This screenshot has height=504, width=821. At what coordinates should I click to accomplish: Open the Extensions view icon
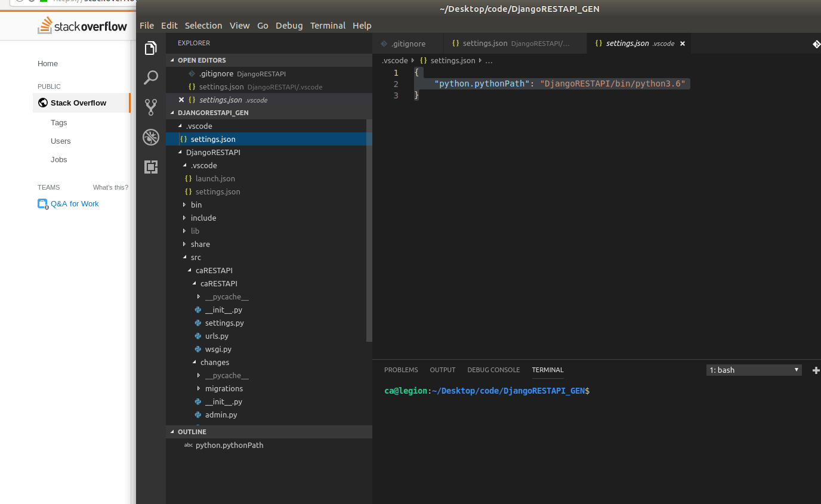point(151,167)
